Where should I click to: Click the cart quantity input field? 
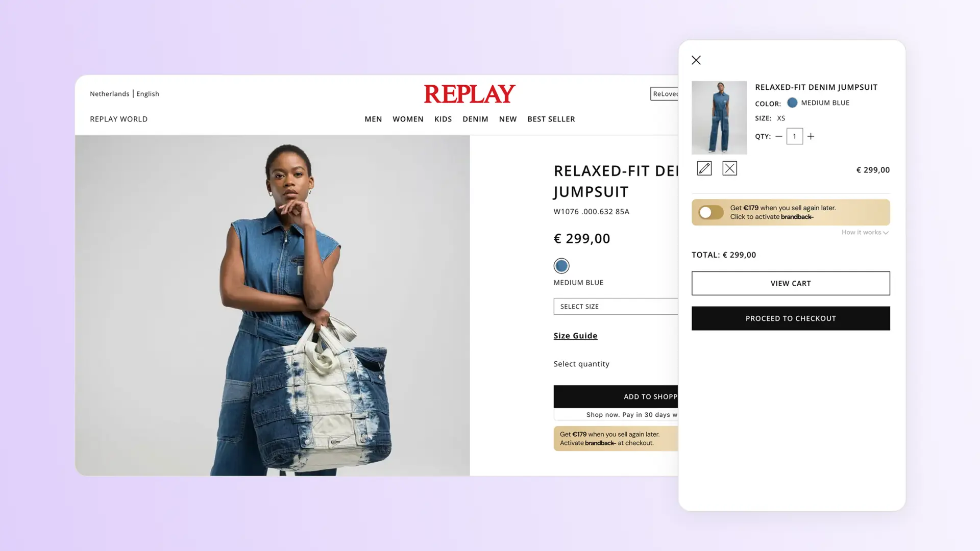pyautogui.click(x=794, y=136)
